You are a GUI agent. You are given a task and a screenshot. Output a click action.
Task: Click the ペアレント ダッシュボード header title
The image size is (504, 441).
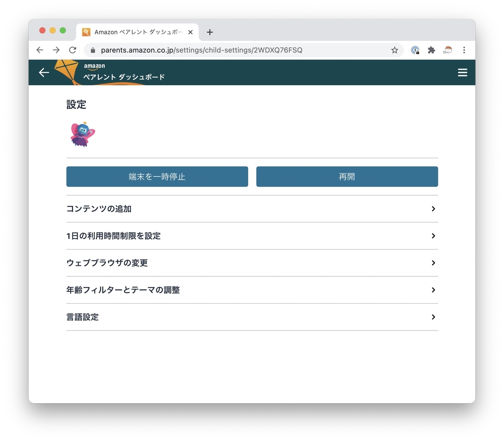coord(124,77)
